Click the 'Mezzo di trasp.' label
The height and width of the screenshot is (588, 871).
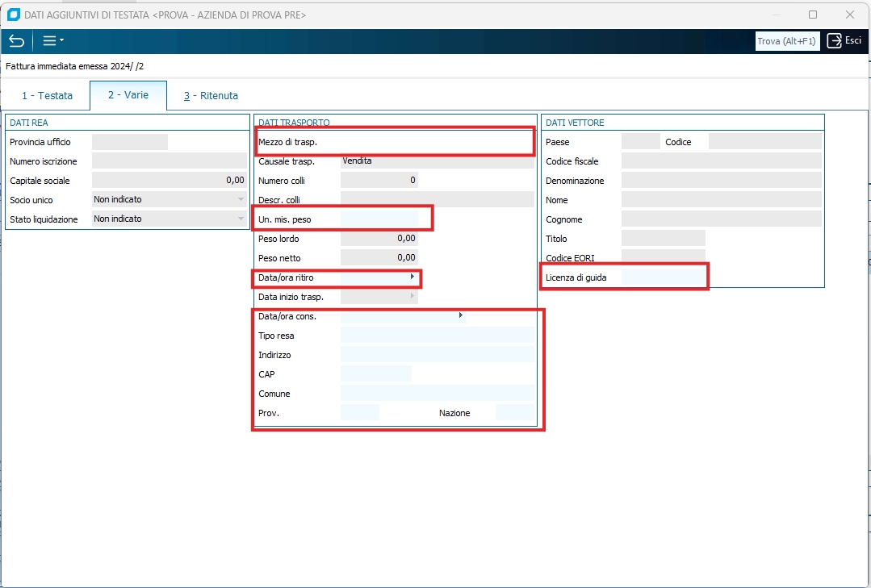pyautogui.click(x=287, y=142)
